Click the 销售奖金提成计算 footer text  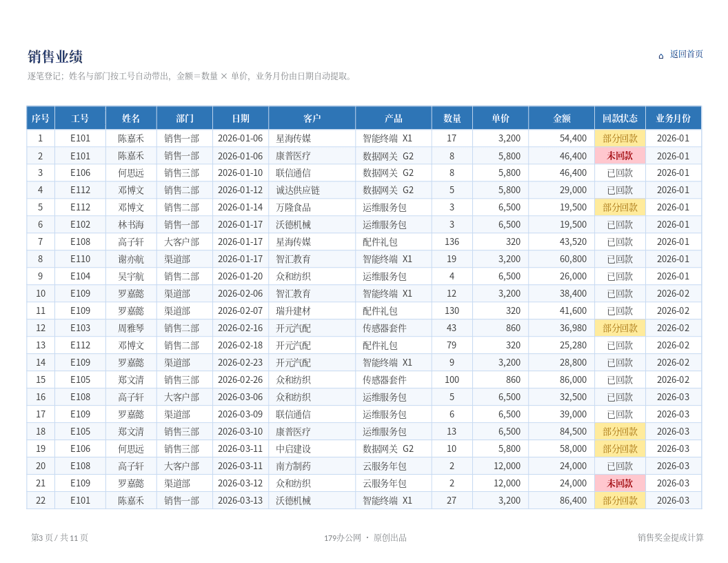coord(670,537)
